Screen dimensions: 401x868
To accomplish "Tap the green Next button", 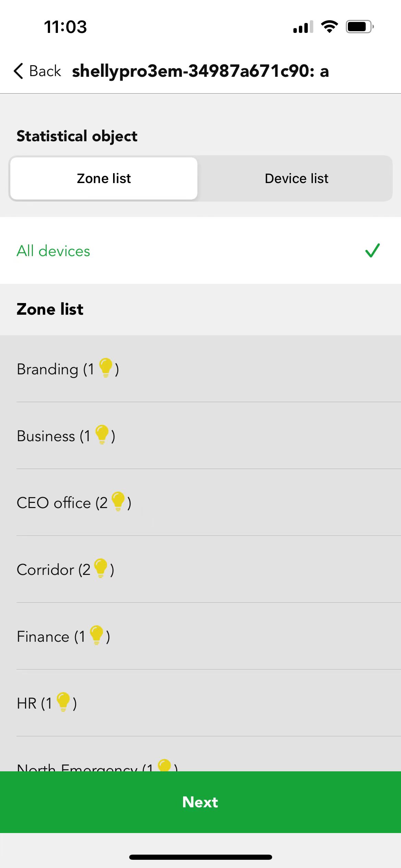I will 200,802.
